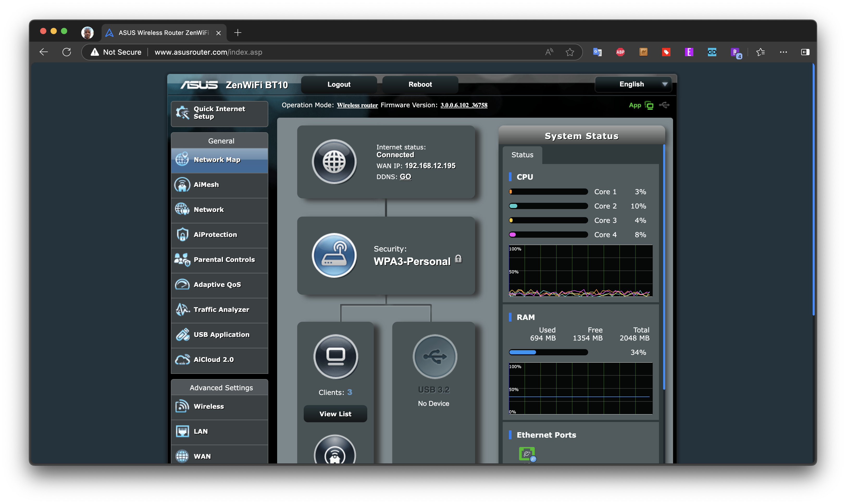Click the CPU Core 1 usage bar
Screen dimensions: 846x504
click(x=548, y=192)
